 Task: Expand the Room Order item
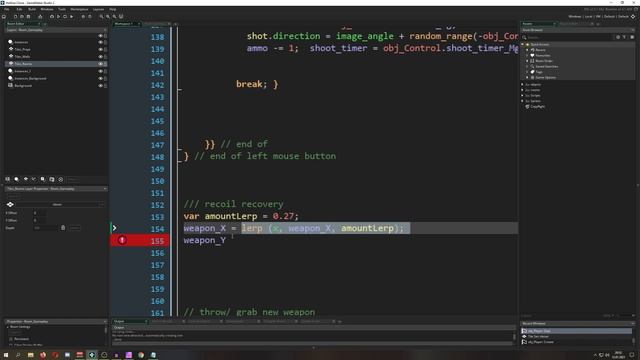coord(527,61)
